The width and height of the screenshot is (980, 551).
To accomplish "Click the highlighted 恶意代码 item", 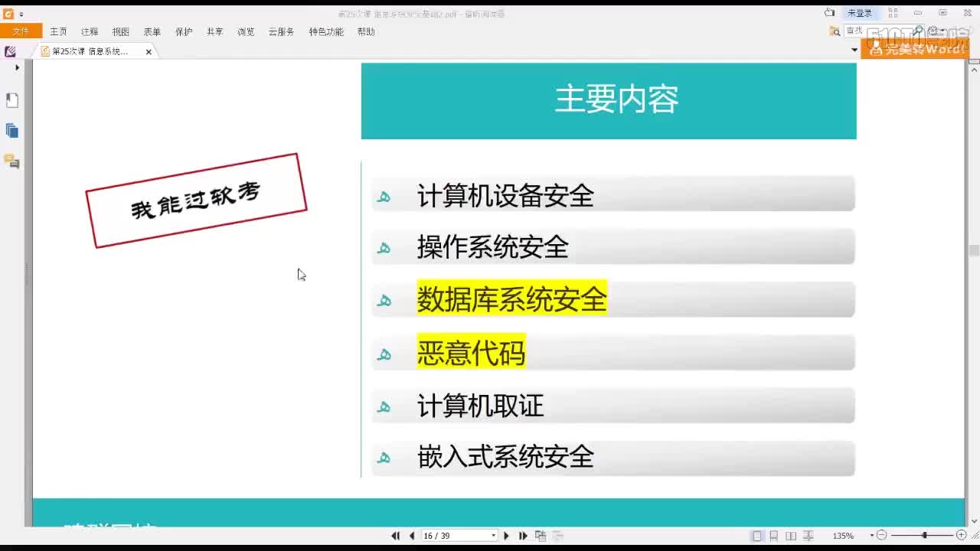I will 471,352.
